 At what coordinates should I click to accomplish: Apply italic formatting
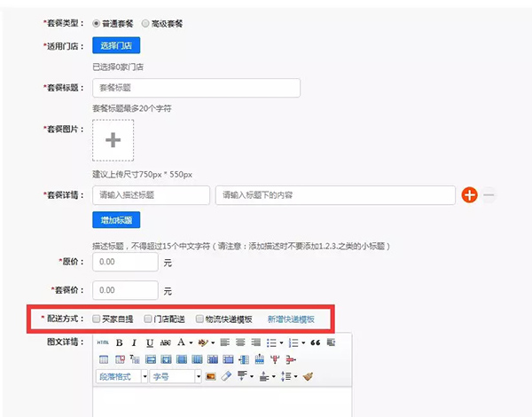135,342
